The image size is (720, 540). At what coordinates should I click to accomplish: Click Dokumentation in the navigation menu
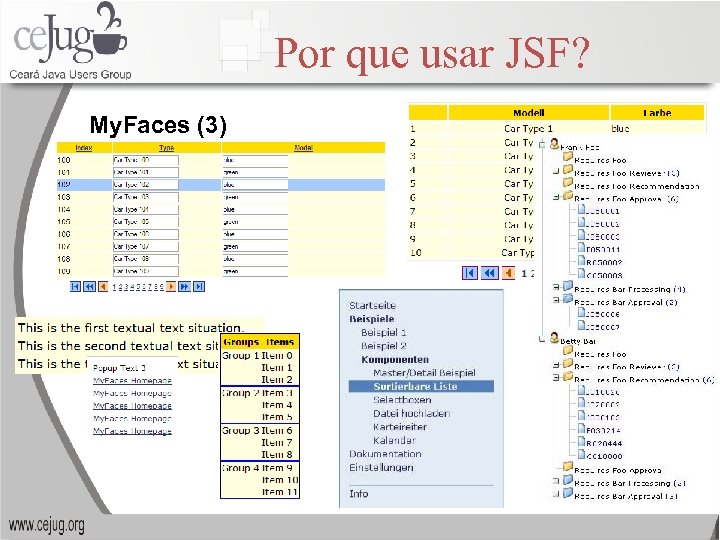385,454
